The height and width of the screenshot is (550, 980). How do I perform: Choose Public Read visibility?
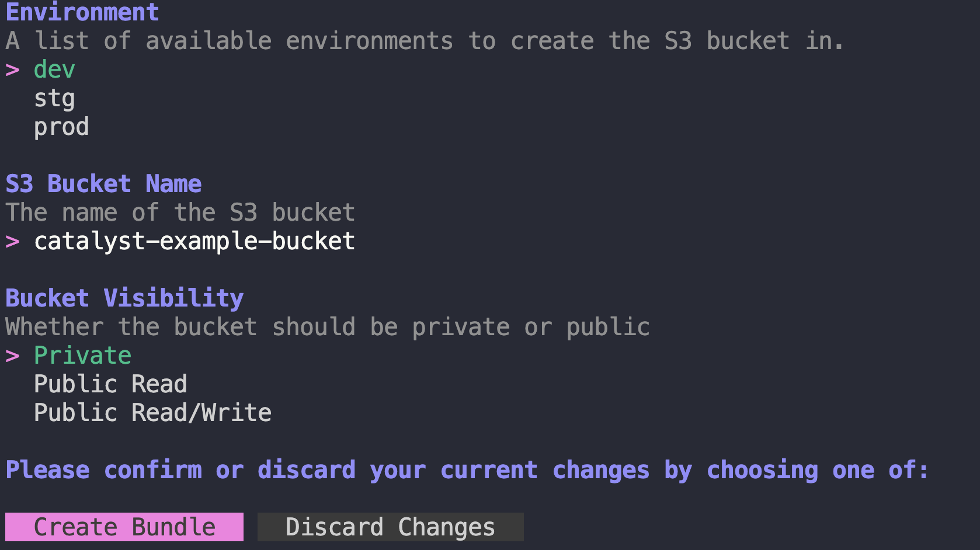110,384
